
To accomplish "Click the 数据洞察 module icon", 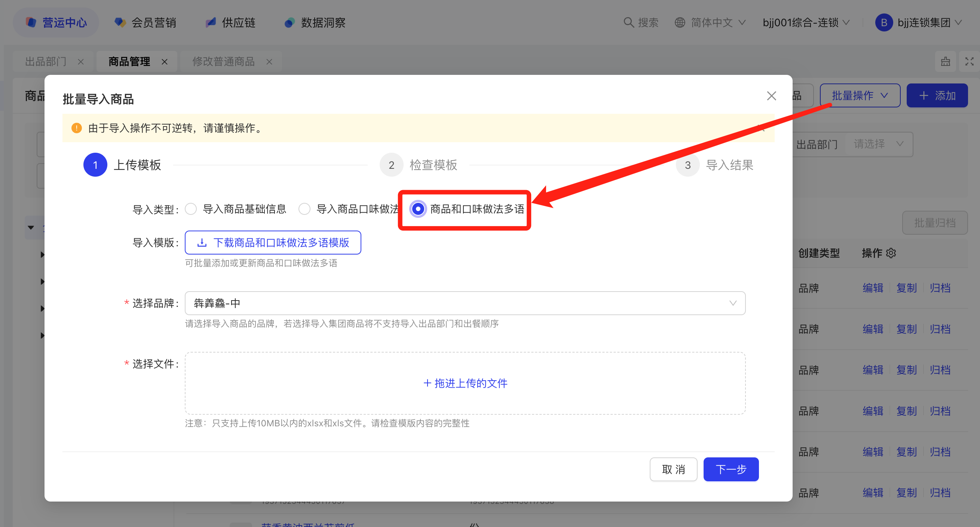I will (x=290, y=22).
